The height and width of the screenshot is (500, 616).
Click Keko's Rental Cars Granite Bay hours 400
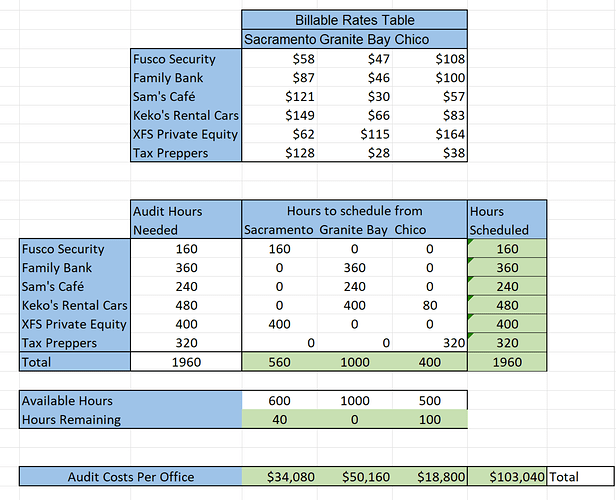(355, 305)
